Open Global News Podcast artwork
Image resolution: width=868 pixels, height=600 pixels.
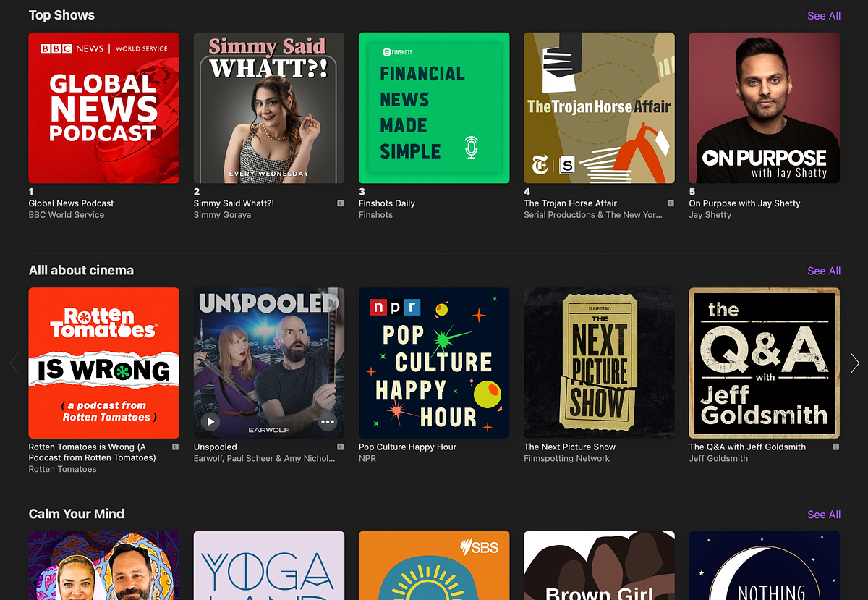104,108
